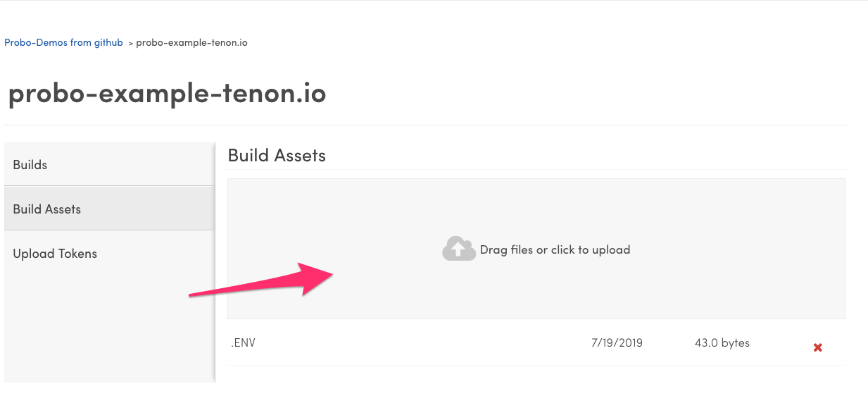
Task: Click the 43.0 bytes file size
Action: point(722,343)
